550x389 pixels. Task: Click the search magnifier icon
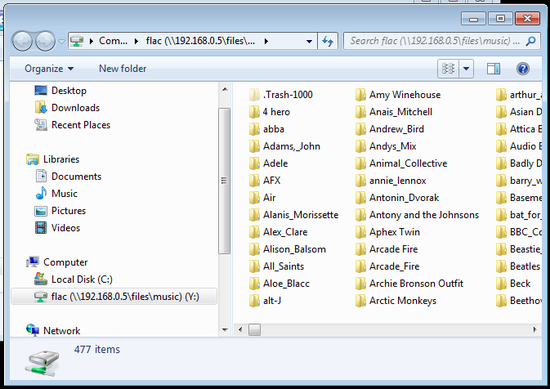530,41
